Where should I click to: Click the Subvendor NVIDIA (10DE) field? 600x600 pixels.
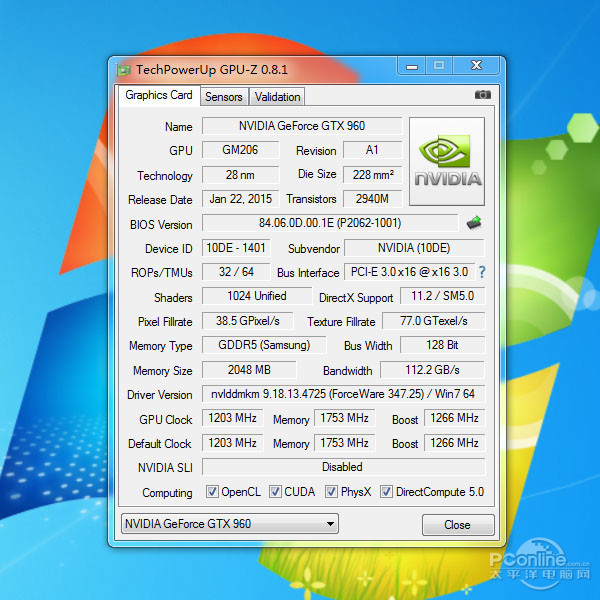(414, 248)
